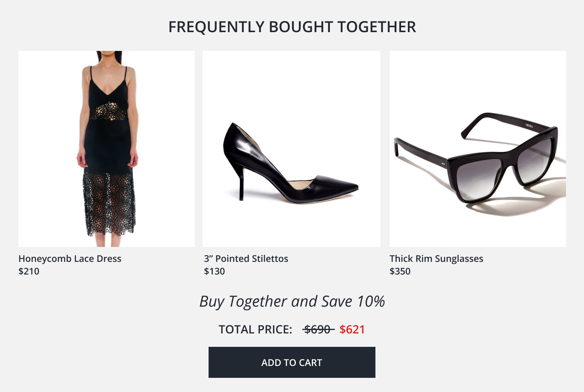This screenshot has height=392, width=584.
Task: Click the $210 dress price
Action: (29, 271)
